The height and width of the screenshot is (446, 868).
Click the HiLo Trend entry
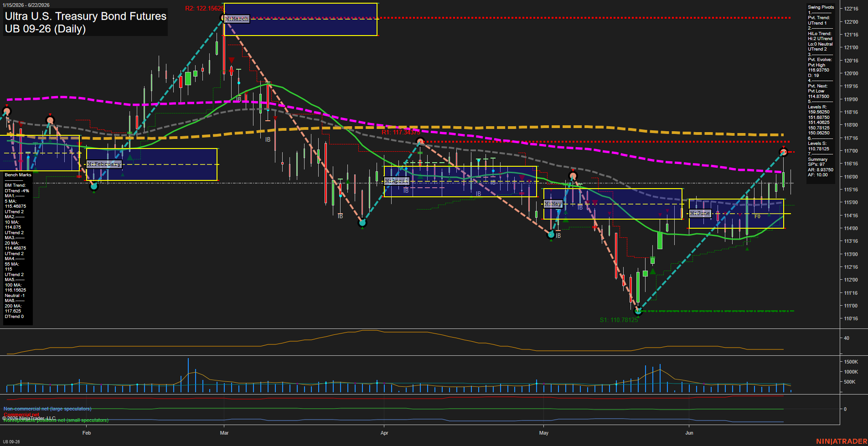pyautogui.click(x=820, y=34)
